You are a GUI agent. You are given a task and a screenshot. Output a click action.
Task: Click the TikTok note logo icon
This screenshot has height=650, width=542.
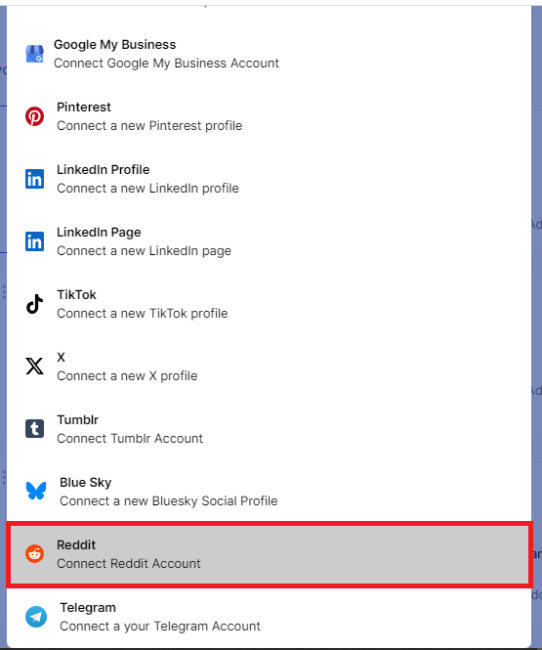pyautogui.click(x=34, y=304)
